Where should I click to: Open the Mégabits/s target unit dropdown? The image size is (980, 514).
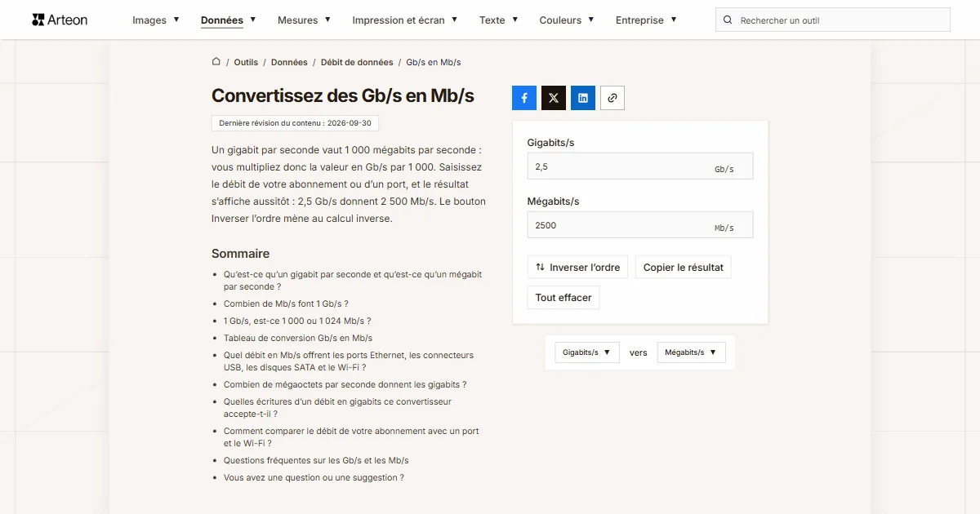(691, 352)
